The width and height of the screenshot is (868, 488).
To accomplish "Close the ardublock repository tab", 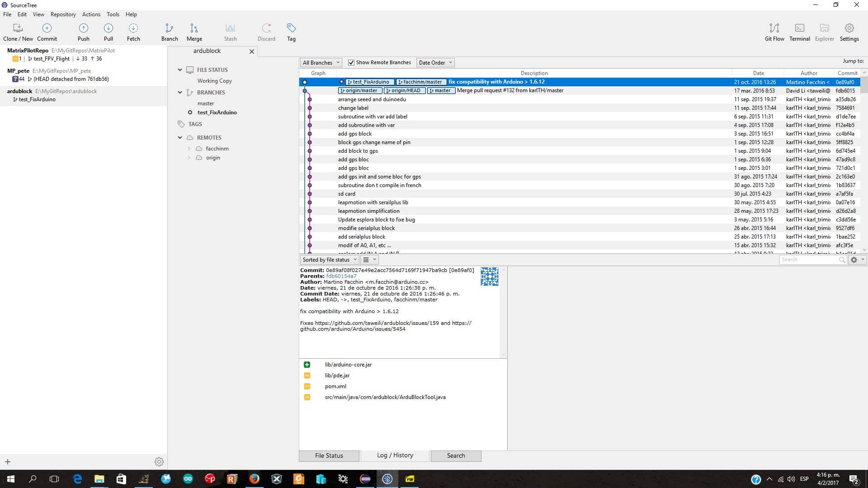I will (252, 52).
